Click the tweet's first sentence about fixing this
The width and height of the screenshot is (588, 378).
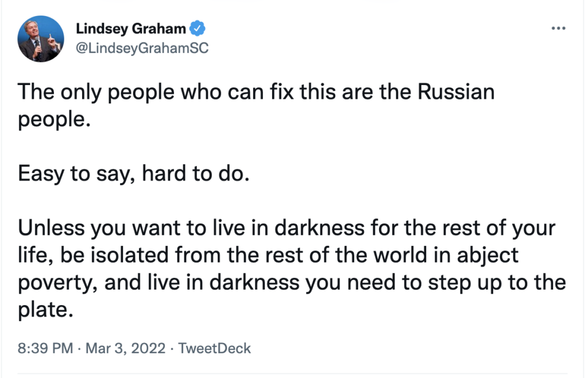pos(256,92)
